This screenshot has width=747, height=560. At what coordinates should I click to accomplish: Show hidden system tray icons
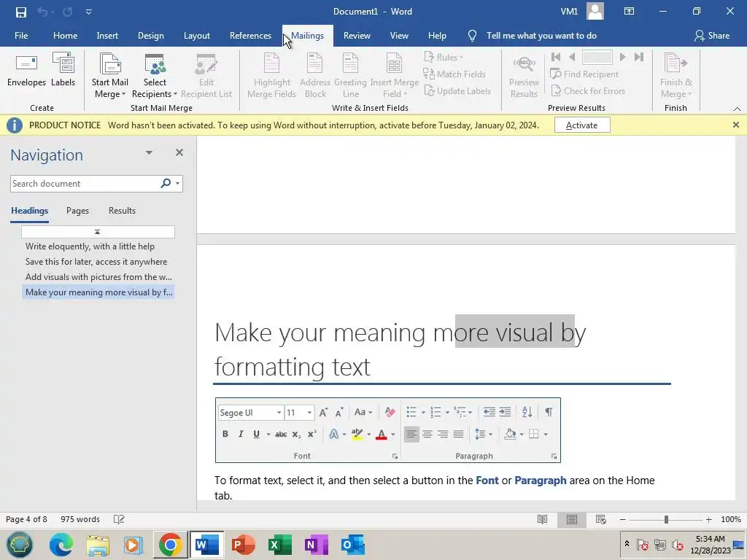click(627, 543)
